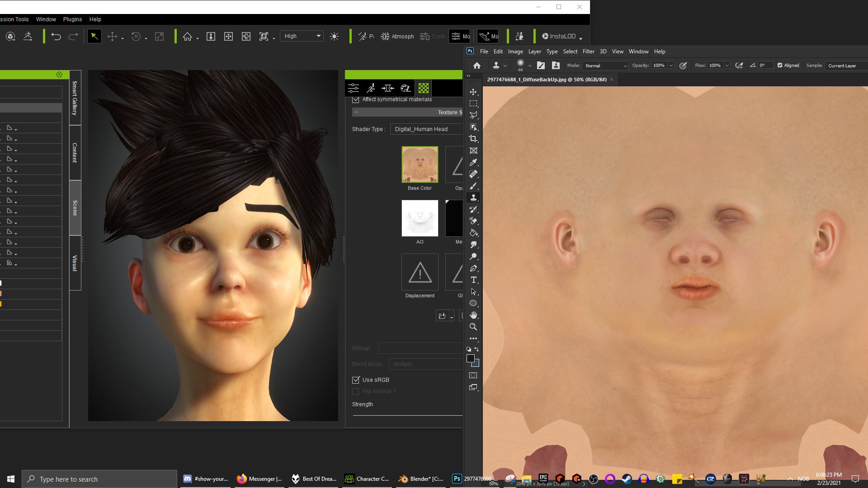Toggle pressure for opacity icon
868x488 pixels.
coord(683,66)
